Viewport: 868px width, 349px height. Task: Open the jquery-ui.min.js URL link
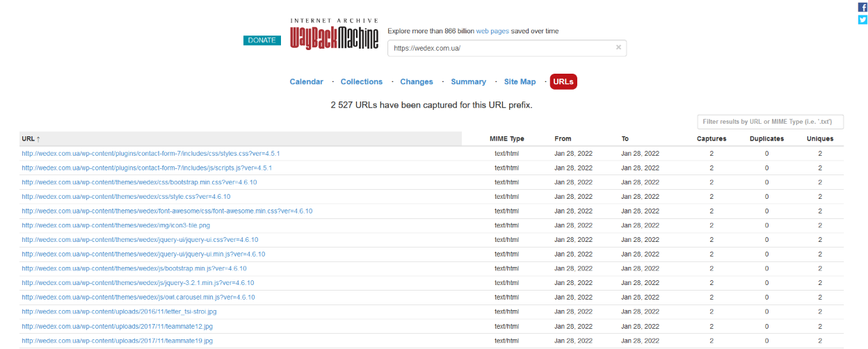pyautogui.click(x=143, y=254)
